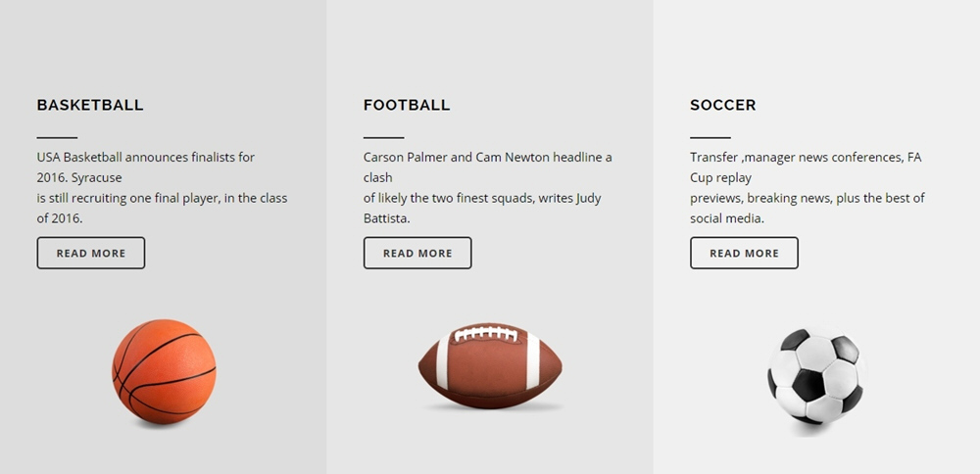Click the 'social media.' text in Soccer
The image size is (980, 474).
727,218
